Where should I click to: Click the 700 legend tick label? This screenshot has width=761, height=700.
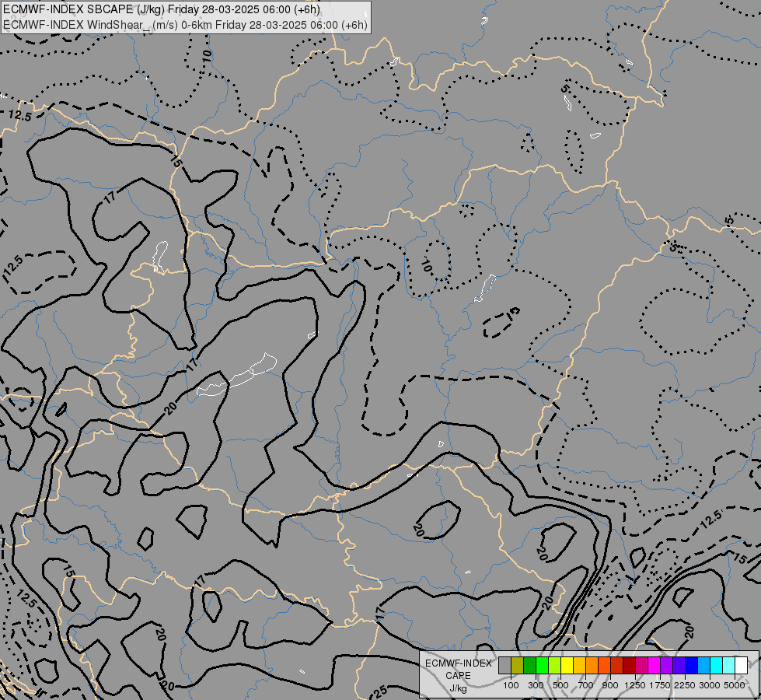586,685
